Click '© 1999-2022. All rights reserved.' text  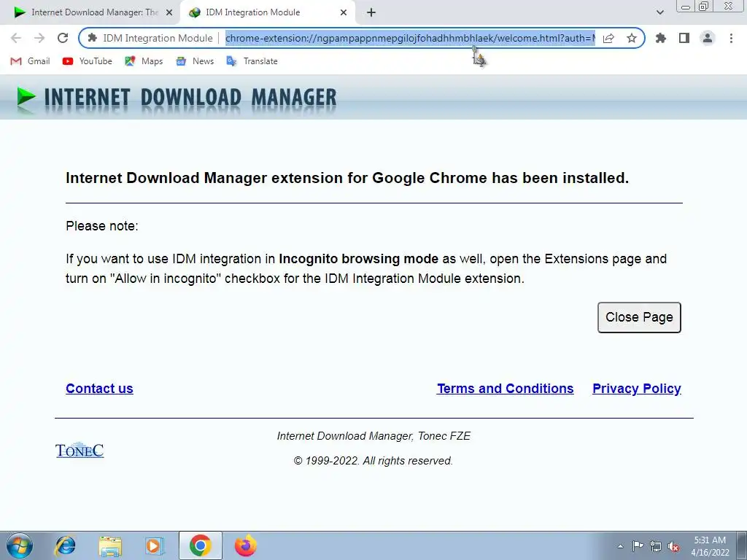click(x=373, y=461)
